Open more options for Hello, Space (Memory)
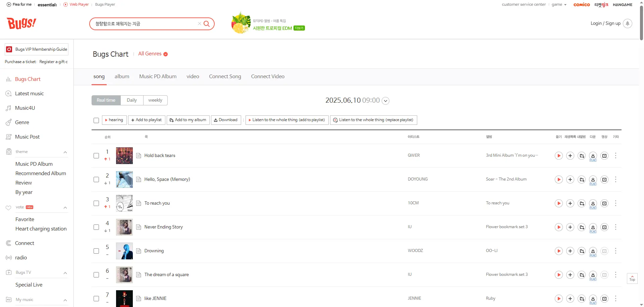The height and width of the screenshot is (307, 644). (x=615, y=180)
